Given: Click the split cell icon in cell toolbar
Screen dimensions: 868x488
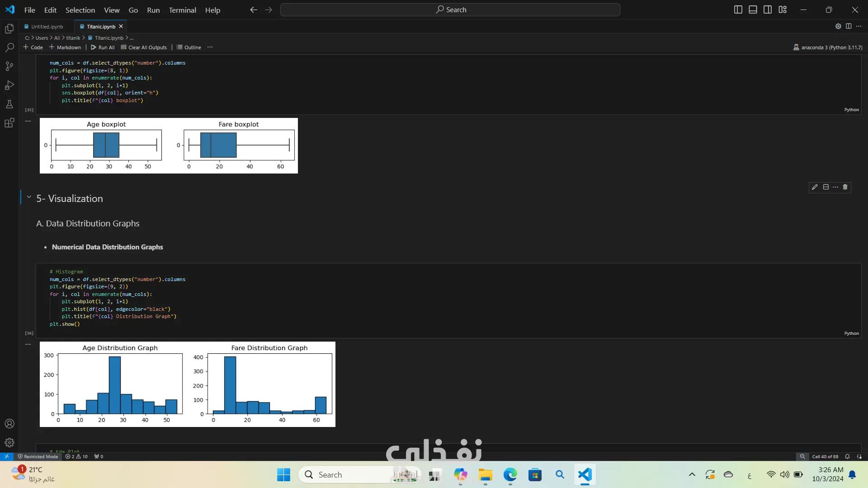Looking at the screenshot, I should [x=826, y=187].
